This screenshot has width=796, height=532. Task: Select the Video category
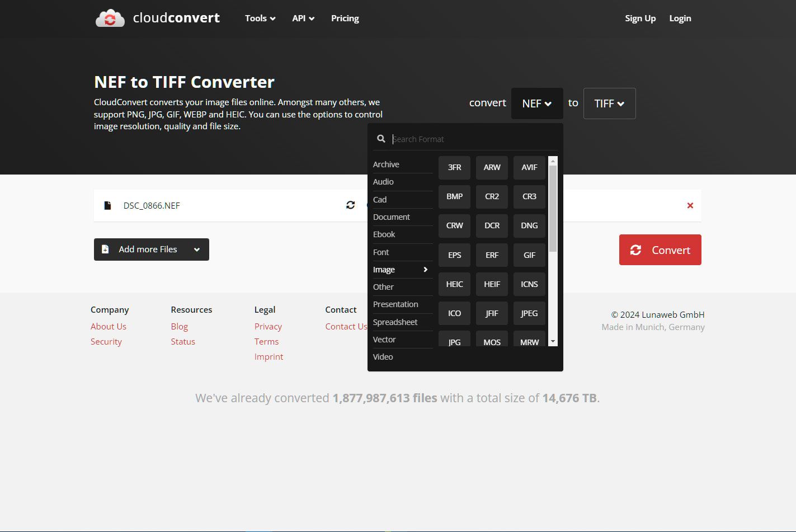click(403, 357)
